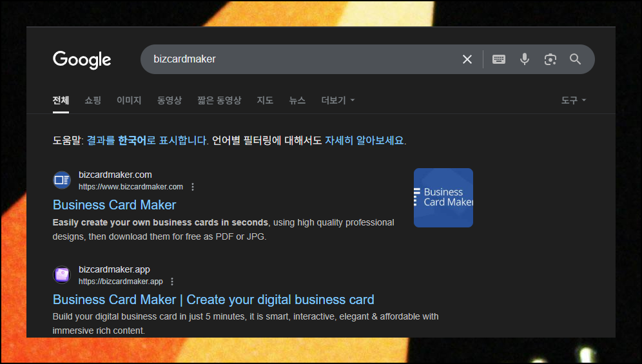The image size is (642, 364).
Task: Click the 결과를 한국어로 표시합니다 link
Action: [147, 140]
